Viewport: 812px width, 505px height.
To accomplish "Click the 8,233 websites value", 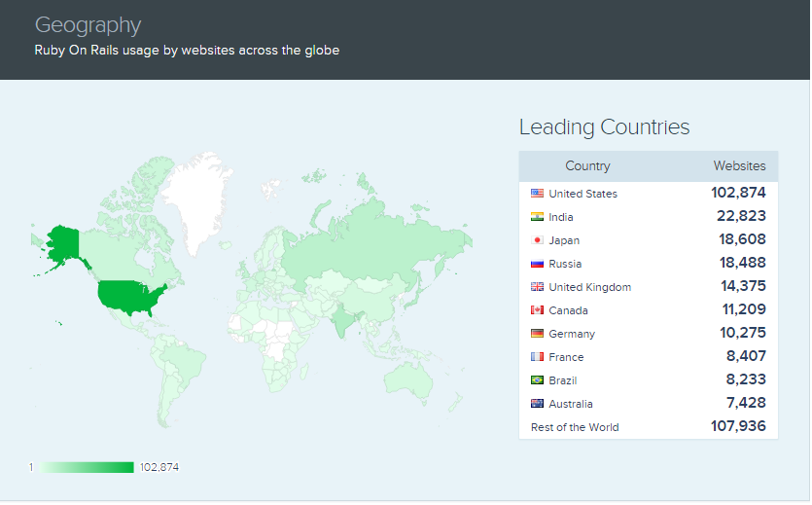I will point(746,379).
